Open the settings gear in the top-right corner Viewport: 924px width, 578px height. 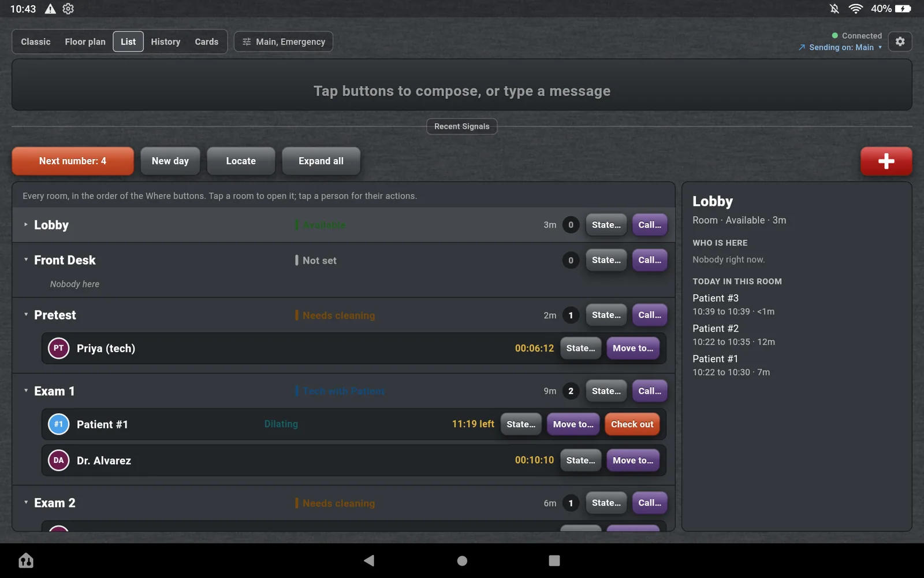[900, 42]
